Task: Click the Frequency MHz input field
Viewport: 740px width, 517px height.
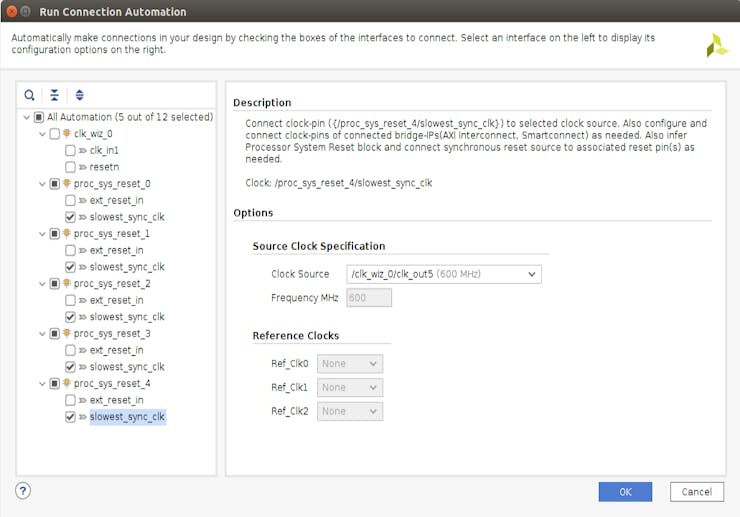Action: click(369, 298)
